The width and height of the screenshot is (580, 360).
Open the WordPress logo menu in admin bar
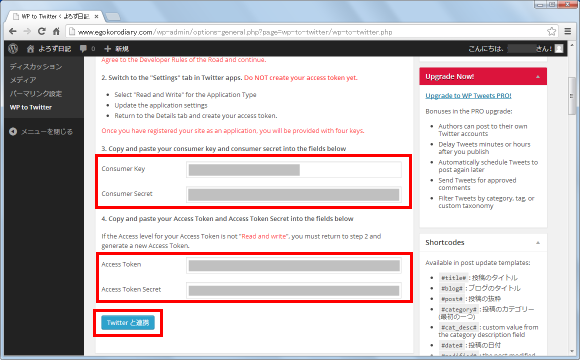[13, 48]
